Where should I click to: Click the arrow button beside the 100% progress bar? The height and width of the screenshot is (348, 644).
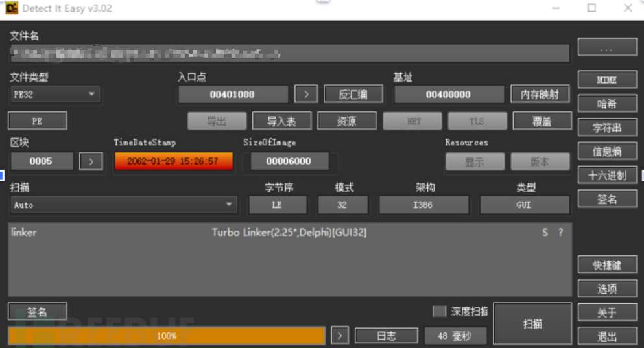[x=340, y=336]
